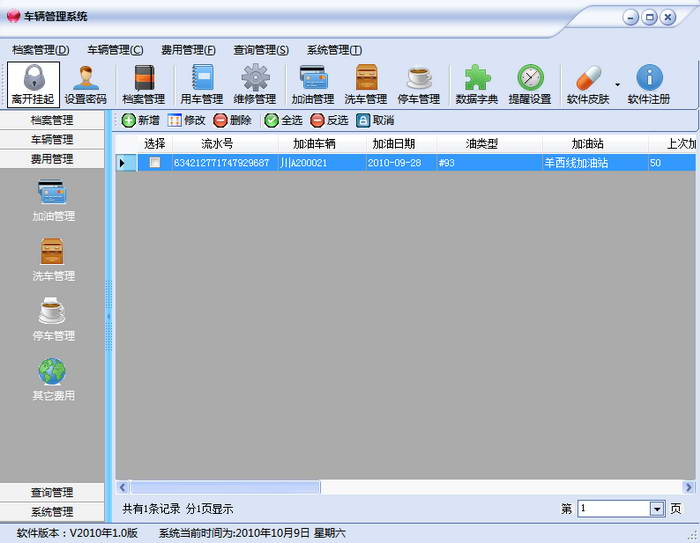Click the 选择 column header
This screenshot has width=700, height=543.
tap(154, 144)
